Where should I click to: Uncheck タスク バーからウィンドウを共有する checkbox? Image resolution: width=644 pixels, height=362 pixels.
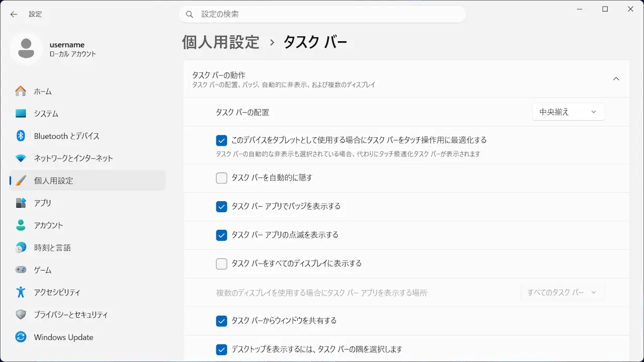click(221, 321)
